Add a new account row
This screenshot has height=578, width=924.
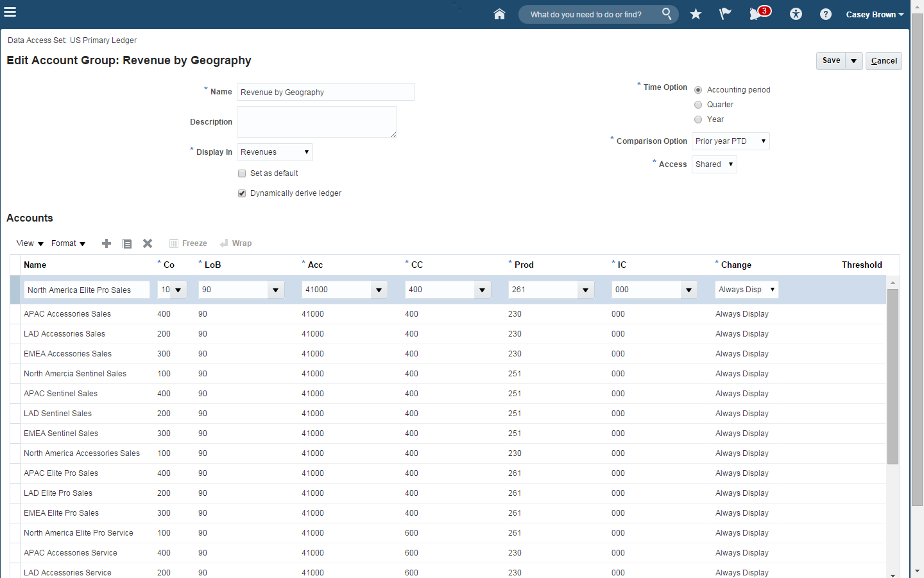pos(107,243)
